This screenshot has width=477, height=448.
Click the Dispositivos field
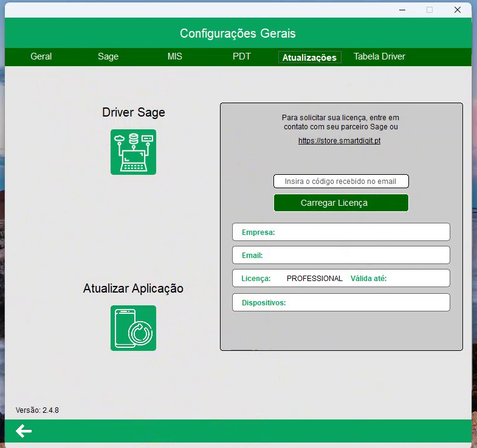pos(341,302)
